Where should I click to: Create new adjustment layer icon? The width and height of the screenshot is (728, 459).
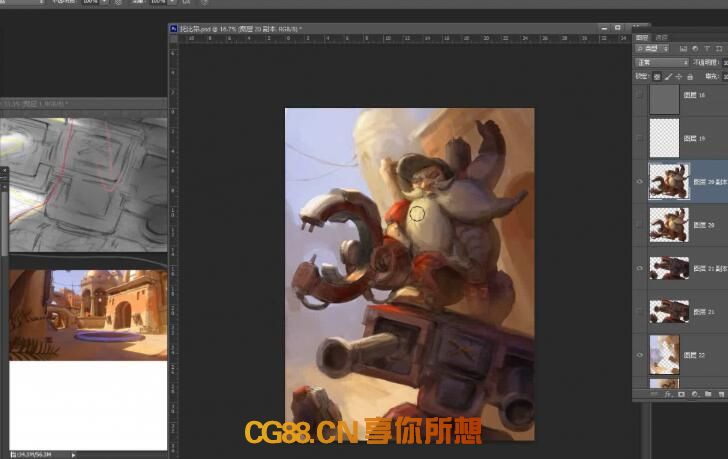point(695,394)
